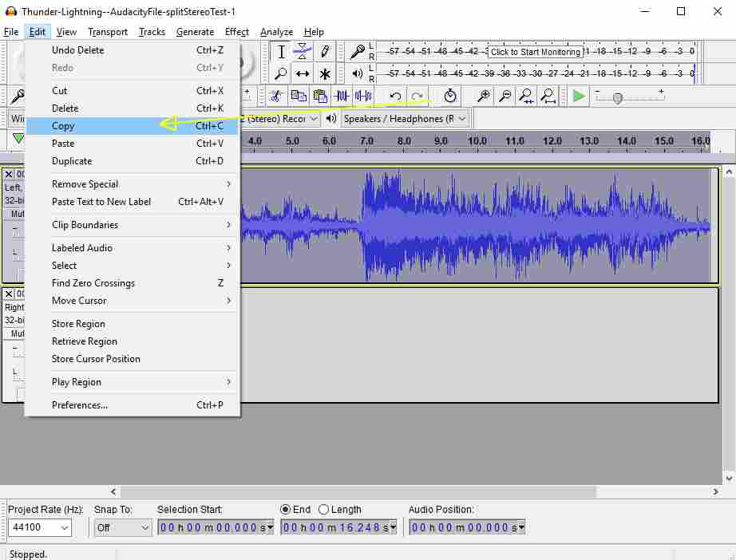This screenshot has width=736, height=560.
Task: Select the Selection (I-beam) tool
Action: pyautogui.click(x=281, y=52)
